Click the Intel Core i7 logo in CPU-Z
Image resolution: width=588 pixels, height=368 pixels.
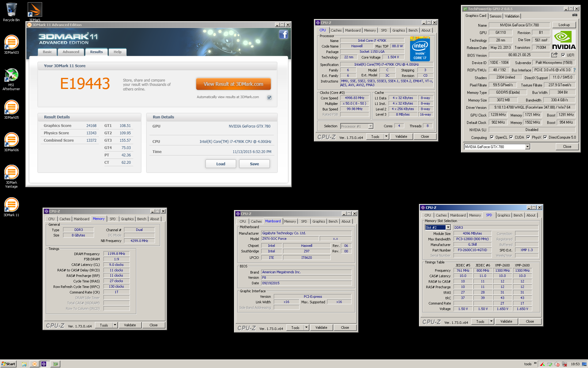420,49
